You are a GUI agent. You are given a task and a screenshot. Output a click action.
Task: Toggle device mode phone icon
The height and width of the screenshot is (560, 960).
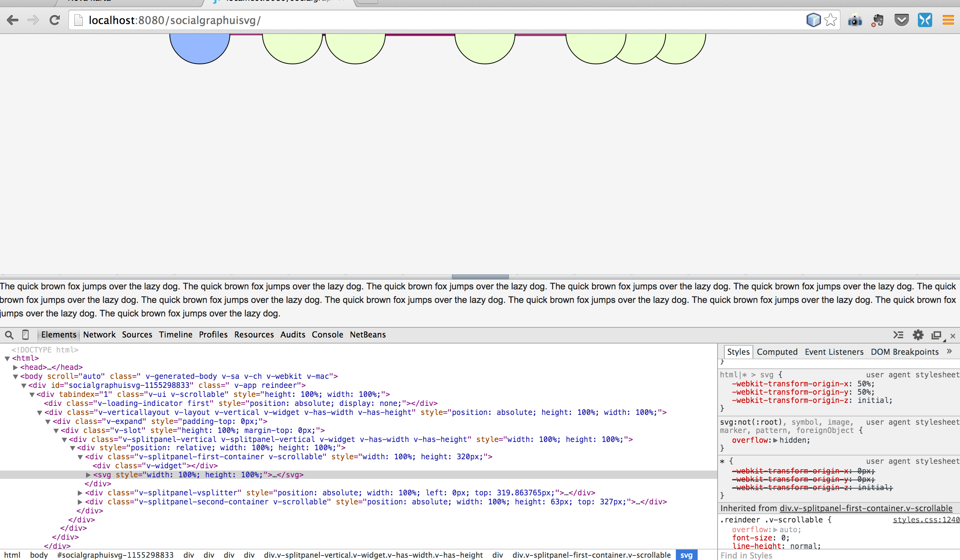tap(26, 335)
